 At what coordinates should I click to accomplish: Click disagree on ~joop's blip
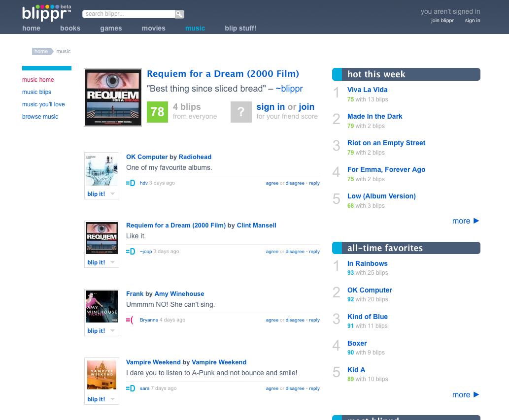click(x=295, y=252)
